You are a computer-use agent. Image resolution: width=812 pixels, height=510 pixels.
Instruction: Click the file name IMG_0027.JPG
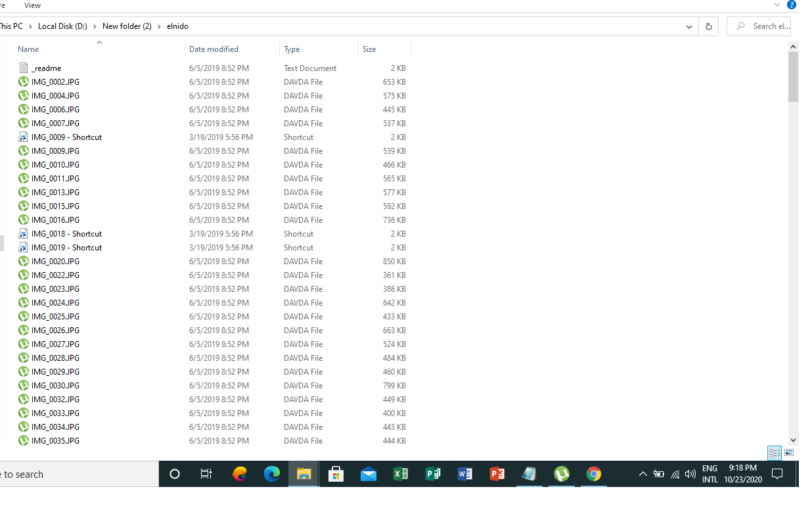[55, 344]
